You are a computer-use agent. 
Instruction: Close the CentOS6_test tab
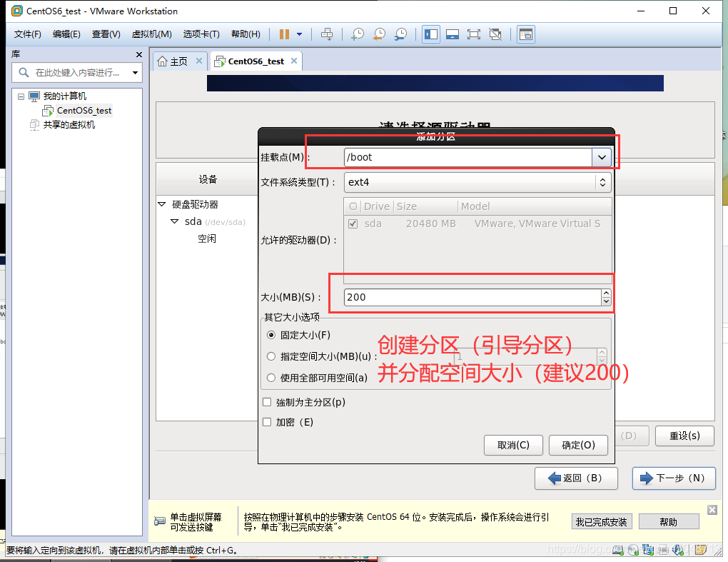click(294, 61)
